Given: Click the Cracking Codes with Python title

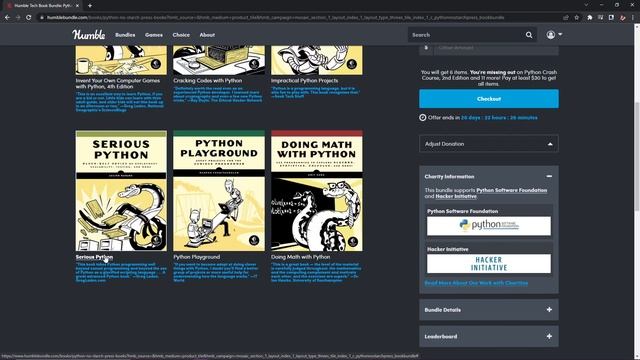Looking at the screenshot, I should tap(207, 81).
